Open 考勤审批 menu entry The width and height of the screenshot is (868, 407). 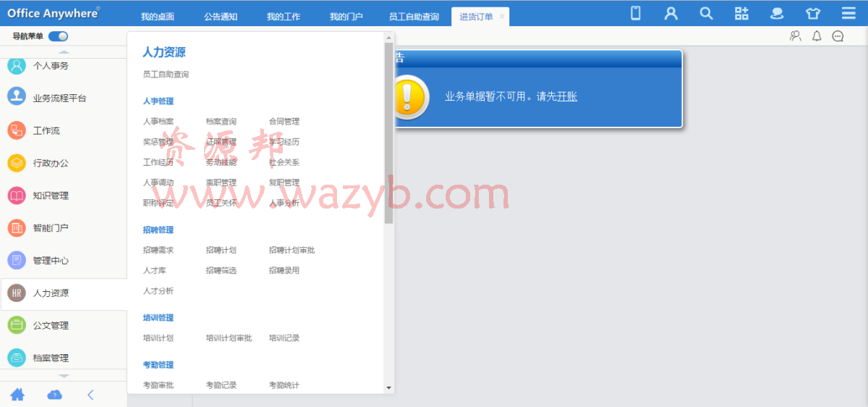[x=158, y=385]
